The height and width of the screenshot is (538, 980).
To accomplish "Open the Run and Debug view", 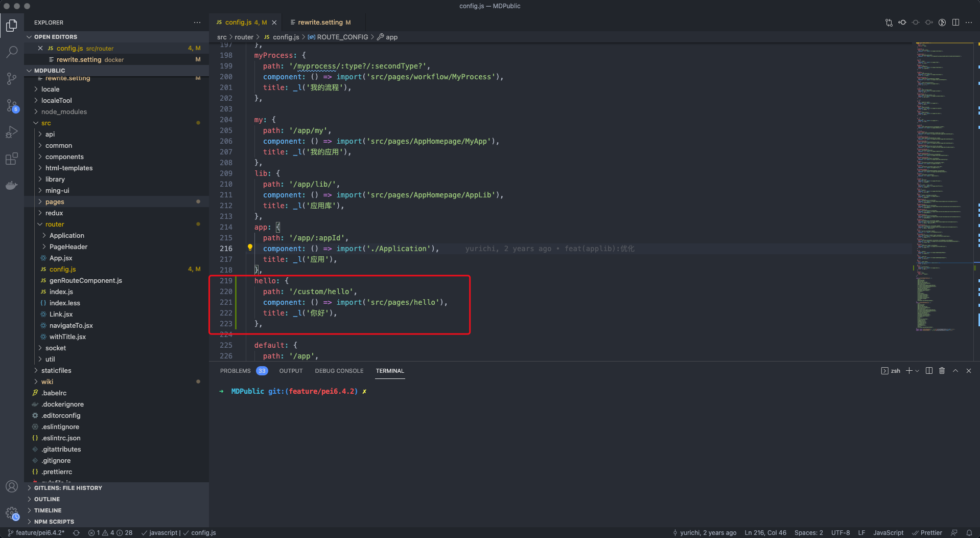I will pos(12,132).
